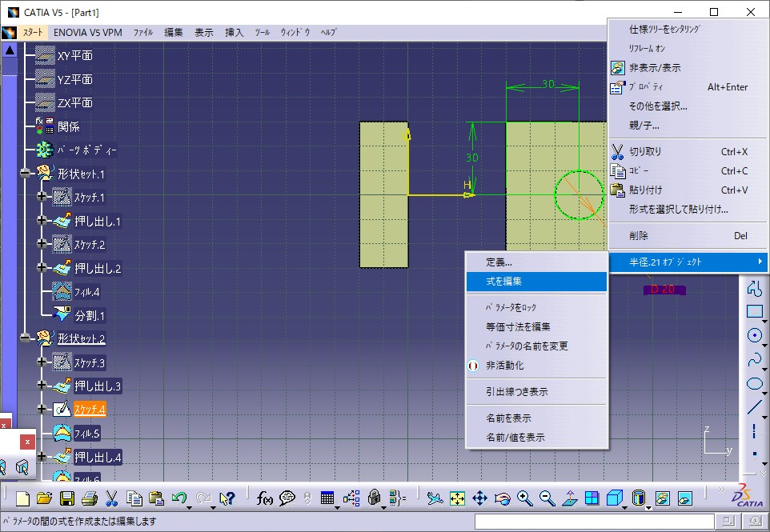Click the Fit All In view icon
770x532 pixels.
point(457,498)
